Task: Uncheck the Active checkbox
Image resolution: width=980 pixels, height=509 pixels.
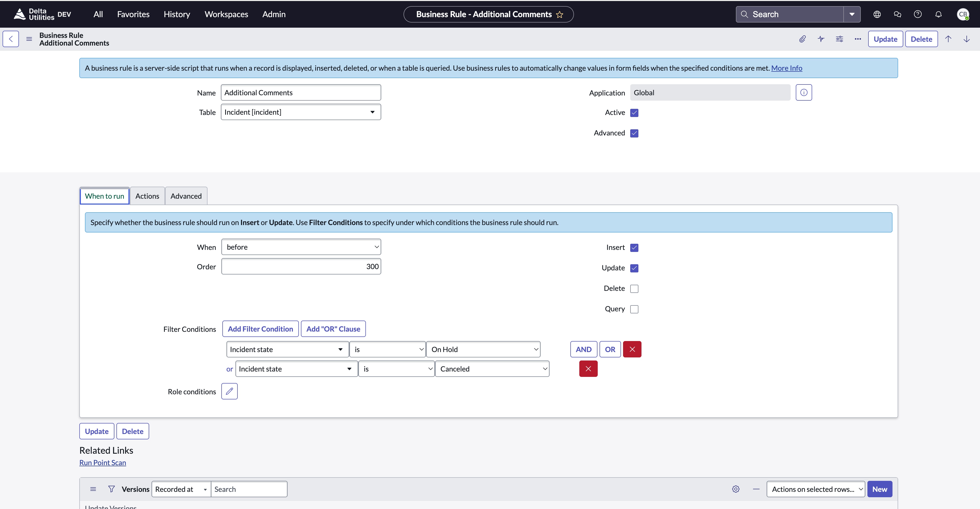Action: (x=634, y=113)
